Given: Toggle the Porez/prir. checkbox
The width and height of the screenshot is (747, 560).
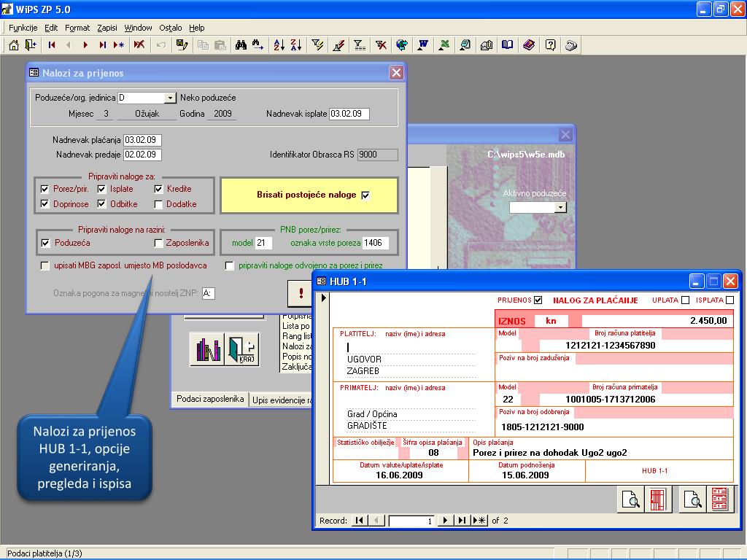Looking at the screenshot, I should [x=44, y=189].
